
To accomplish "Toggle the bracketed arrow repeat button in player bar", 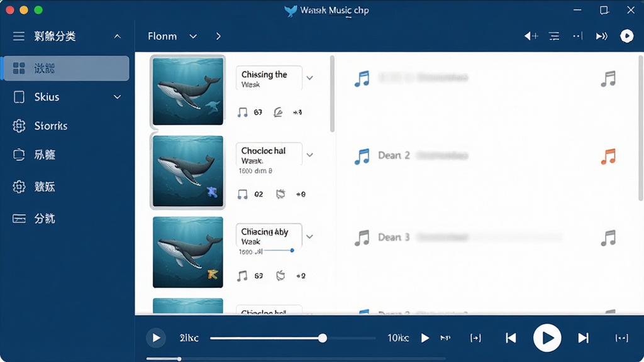I will [475, 337].
